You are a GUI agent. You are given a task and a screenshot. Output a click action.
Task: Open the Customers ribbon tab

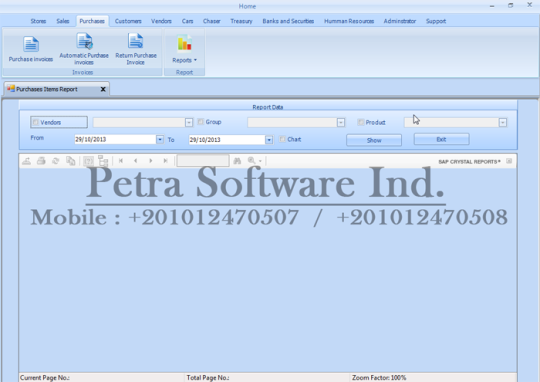(x=128, y=21)
